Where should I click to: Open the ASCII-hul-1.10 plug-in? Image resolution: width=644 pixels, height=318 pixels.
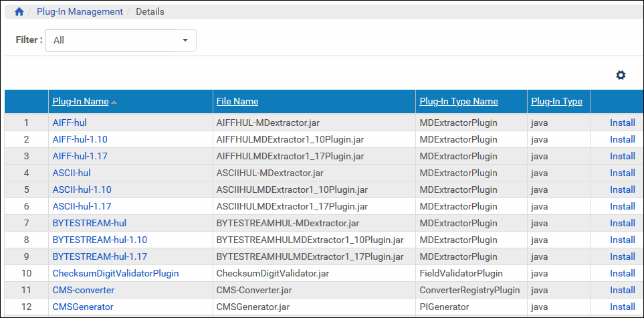pyautogui.click(x=82, y=189)
